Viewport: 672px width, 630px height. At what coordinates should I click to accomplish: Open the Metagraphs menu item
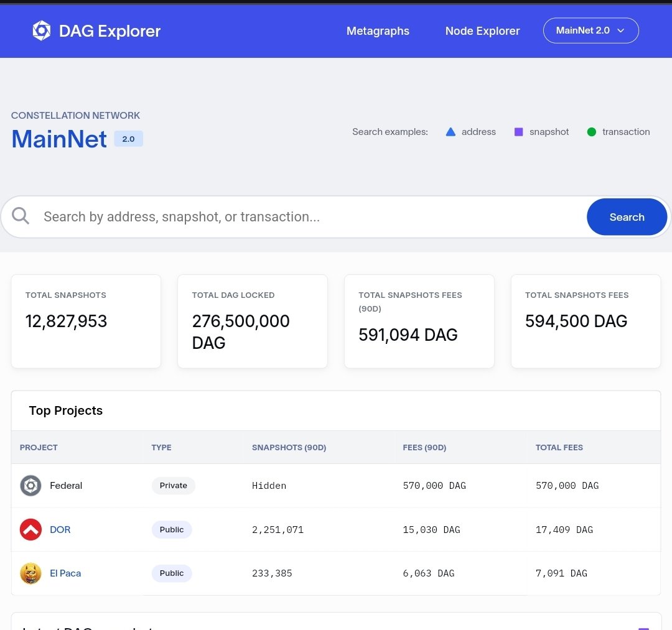[x=378, y=31]
